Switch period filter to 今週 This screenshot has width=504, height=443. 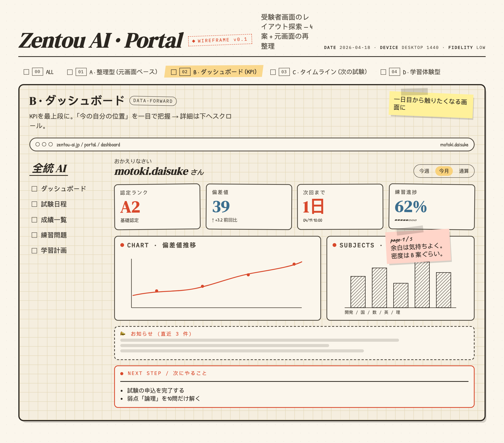click(424, 171)
